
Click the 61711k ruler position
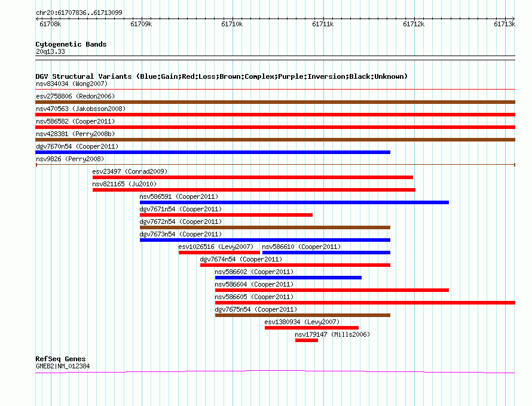click(323, 24)
